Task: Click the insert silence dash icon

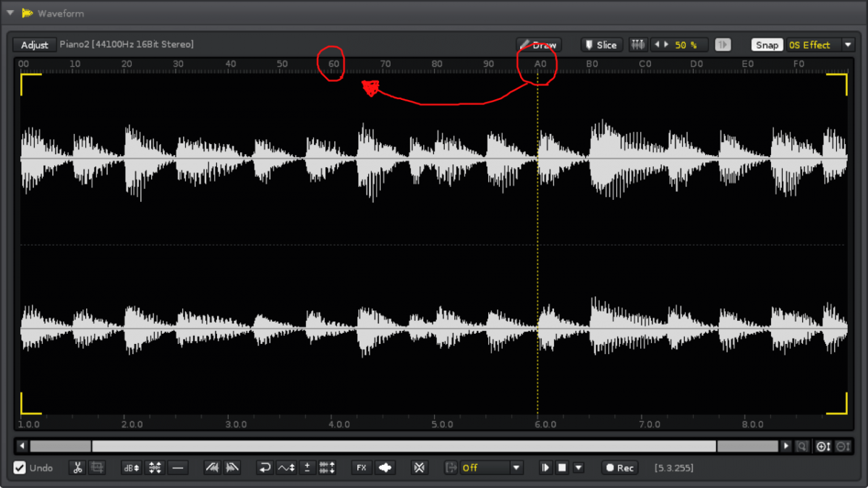Action: [x=178, y=468]
